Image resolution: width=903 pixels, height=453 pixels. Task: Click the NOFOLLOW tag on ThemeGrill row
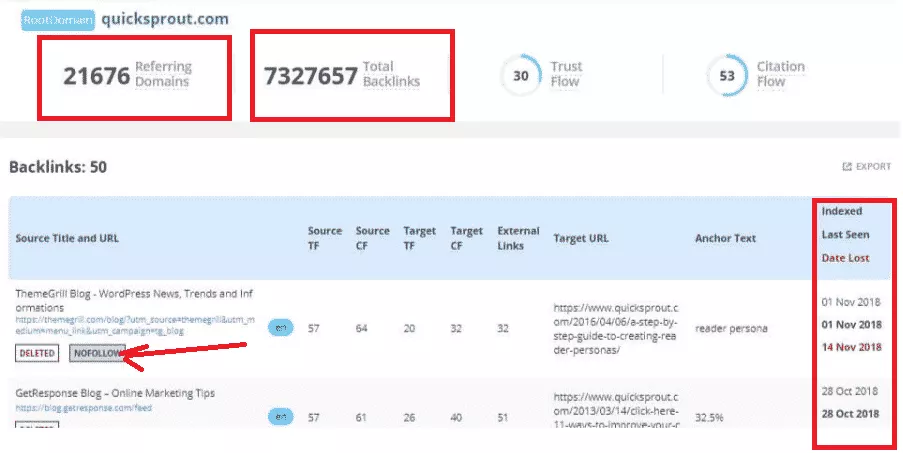pyautogui.click(x=97, y=353)
